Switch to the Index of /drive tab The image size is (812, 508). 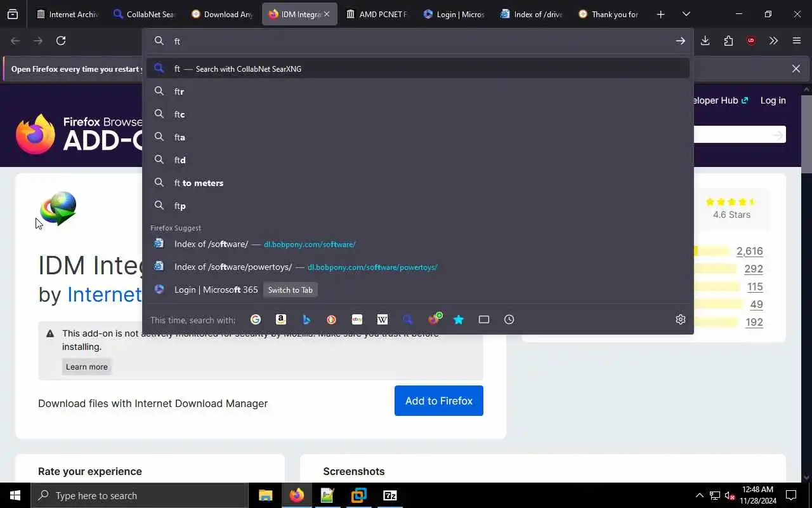[532, 14]
